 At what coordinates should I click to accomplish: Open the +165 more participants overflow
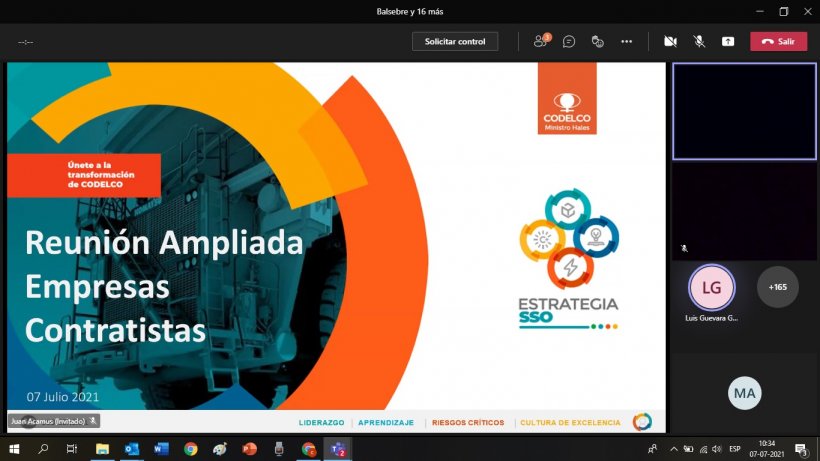[x=778, y=287]
